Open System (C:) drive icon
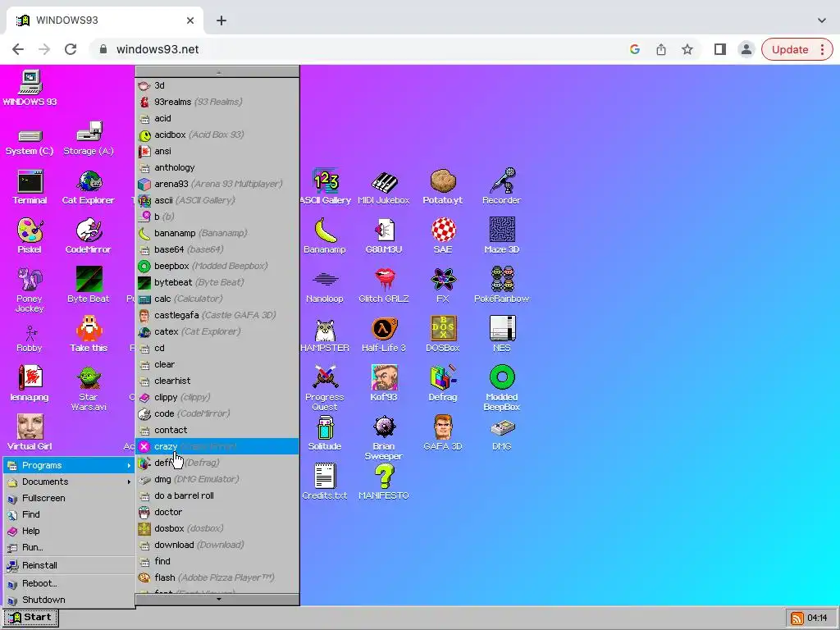This screenshot has width=840, height=630. coord(30,142)
